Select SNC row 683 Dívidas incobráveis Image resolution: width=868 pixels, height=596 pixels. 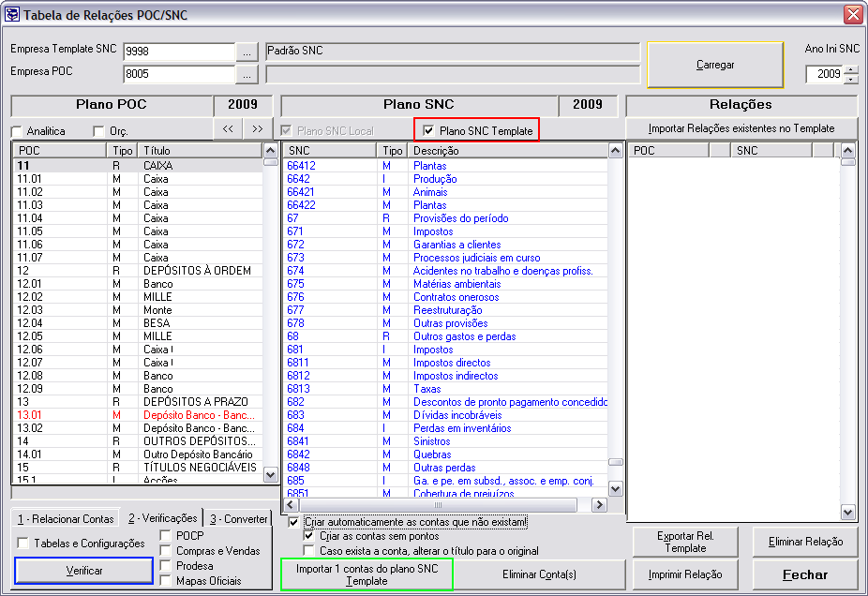445,415
